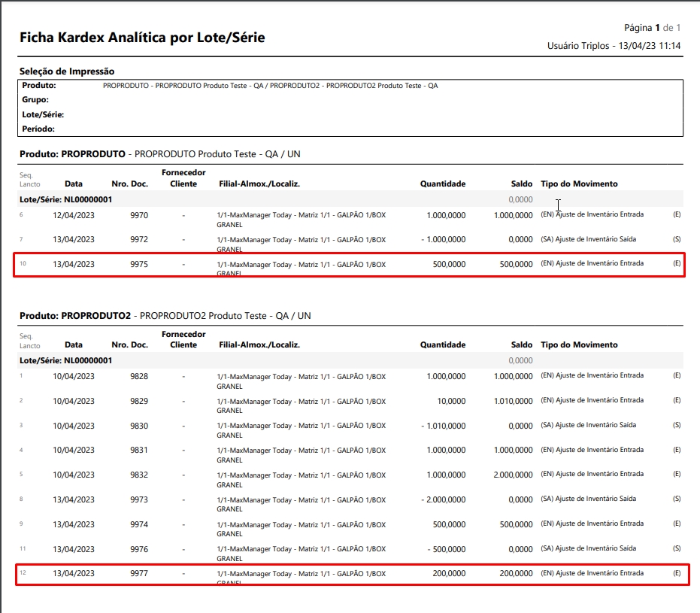Click the date 13/04/2023 in row 9975

pyautogui.click(x=74, y=264)
